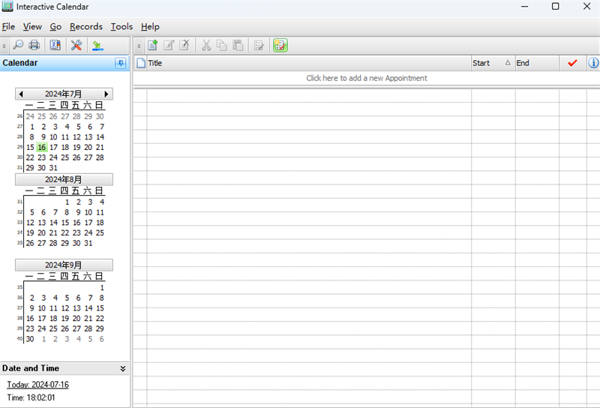Open the Options wrench tools icon

coord(76,45)
